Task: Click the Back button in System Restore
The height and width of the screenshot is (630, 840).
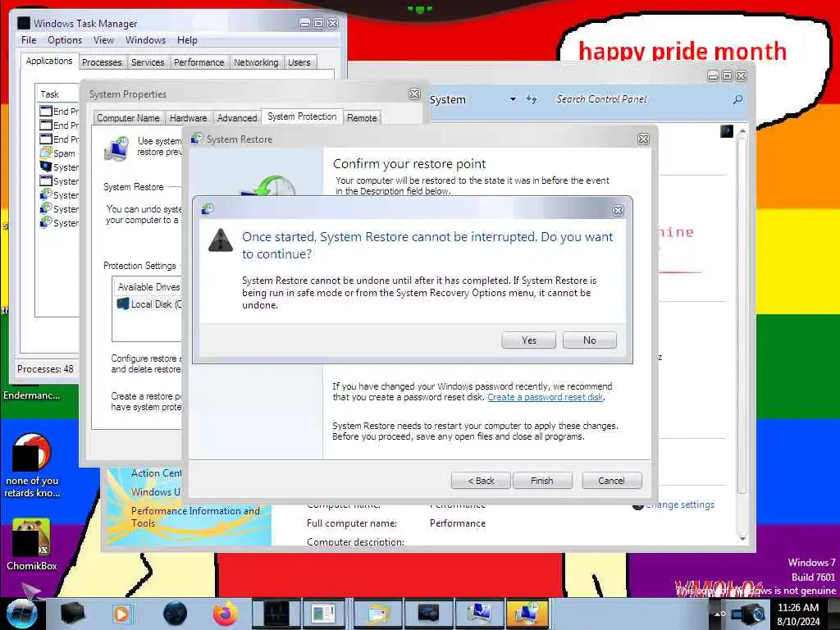Action: [x=481, y=481]
